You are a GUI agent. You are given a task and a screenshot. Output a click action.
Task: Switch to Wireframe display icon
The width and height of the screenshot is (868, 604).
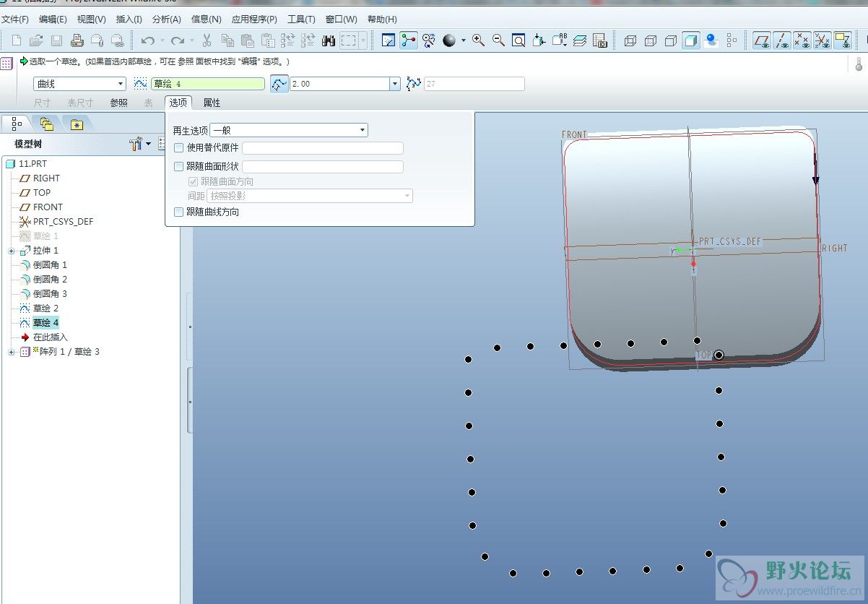click(x=630, y=41)
